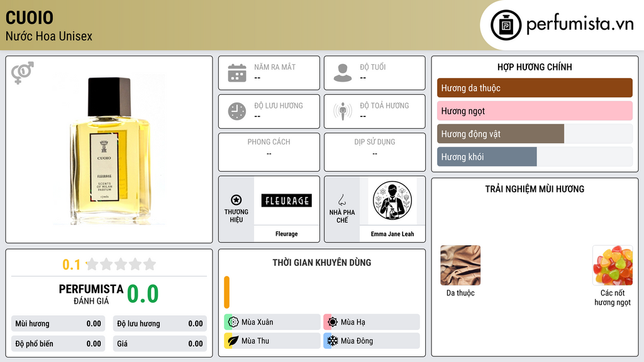Click the Hương khói accord bar
The image size is (644, 362).
coord(535,156)
